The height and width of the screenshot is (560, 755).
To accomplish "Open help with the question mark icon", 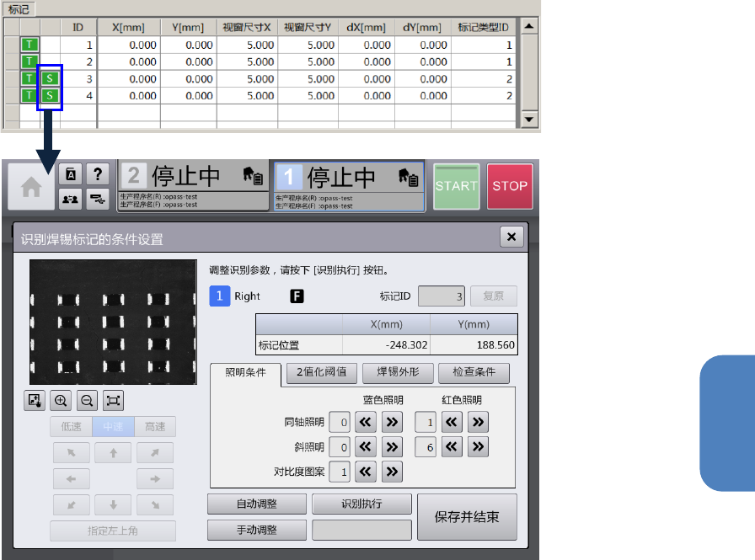I will coord(99,174).
